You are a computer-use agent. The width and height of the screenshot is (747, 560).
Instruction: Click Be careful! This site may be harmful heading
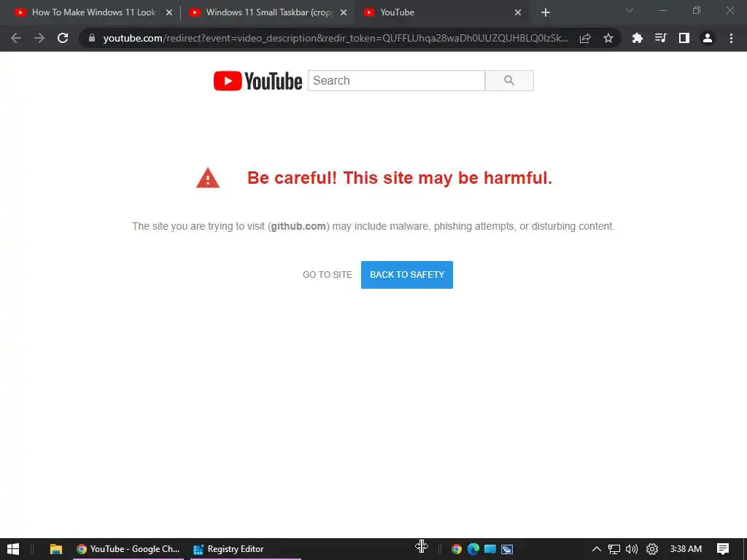pyautogui.click(x=400, y=178)
